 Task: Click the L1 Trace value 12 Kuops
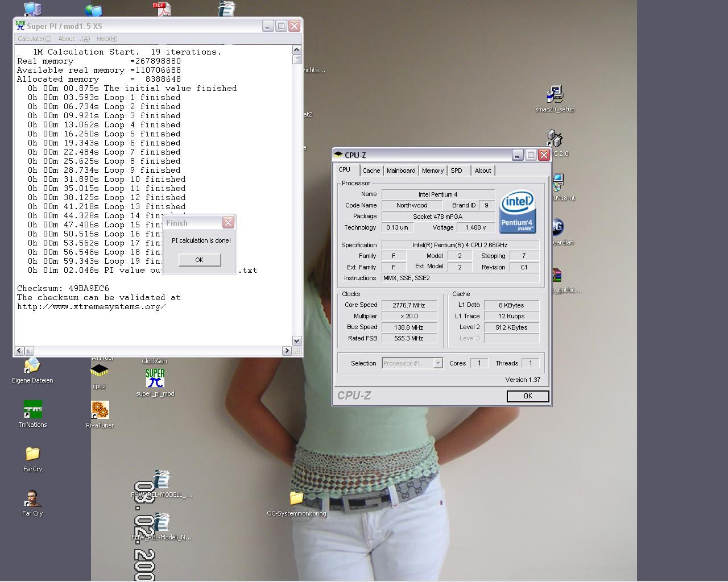point(511,316)
